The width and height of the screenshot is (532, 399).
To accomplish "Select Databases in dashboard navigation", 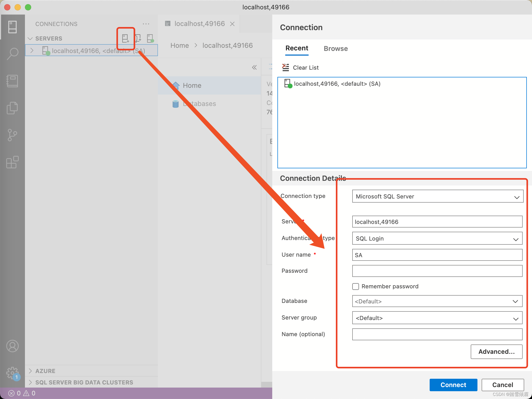I will (209, 104).
